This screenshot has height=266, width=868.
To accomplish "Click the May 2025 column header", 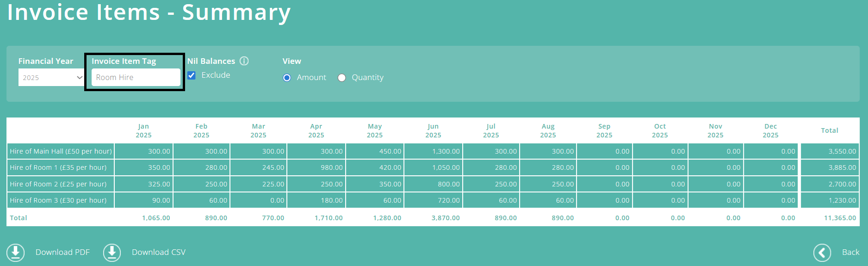I will coord(375,130).
